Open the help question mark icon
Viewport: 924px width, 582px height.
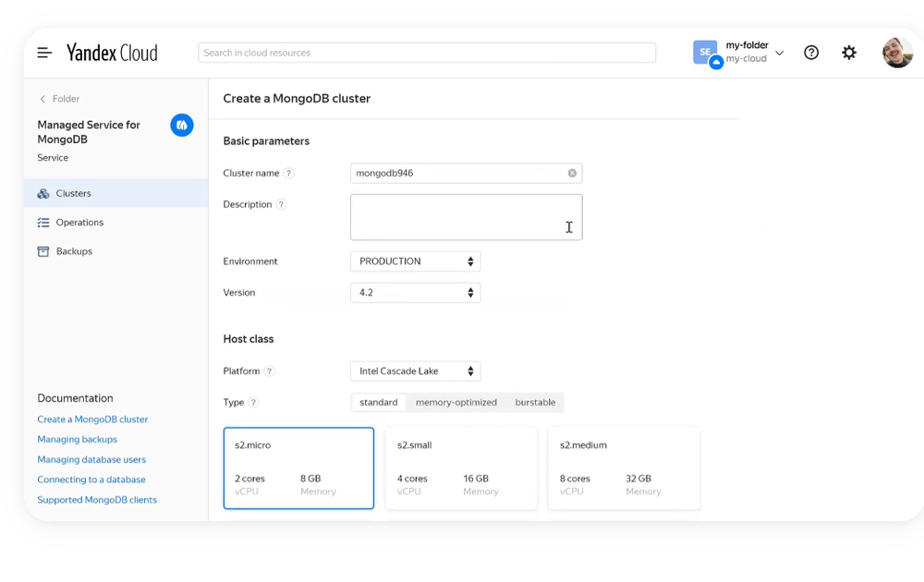click(x=811, y=53)
